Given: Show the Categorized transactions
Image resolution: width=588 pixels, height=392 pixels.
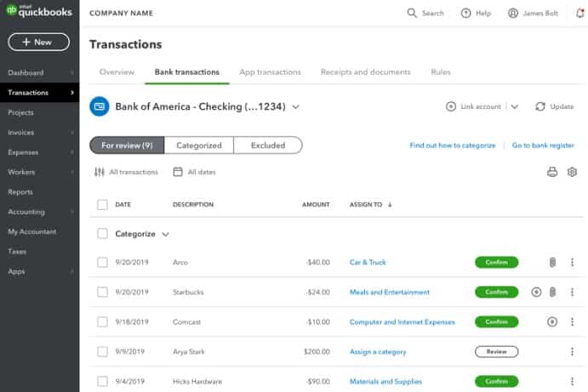Looking at the screenshot, I should [199, 145].
